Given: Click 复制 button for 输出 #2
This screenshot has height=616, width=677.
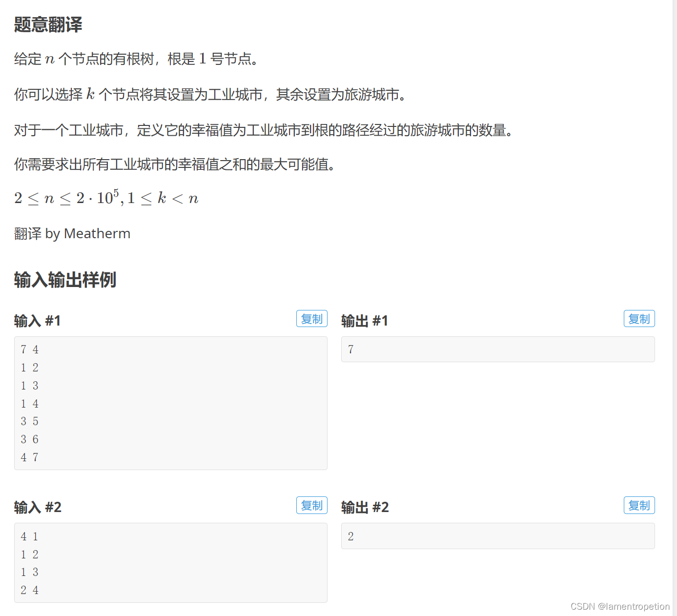Looking at the screenshot, I should click(639, 505).
